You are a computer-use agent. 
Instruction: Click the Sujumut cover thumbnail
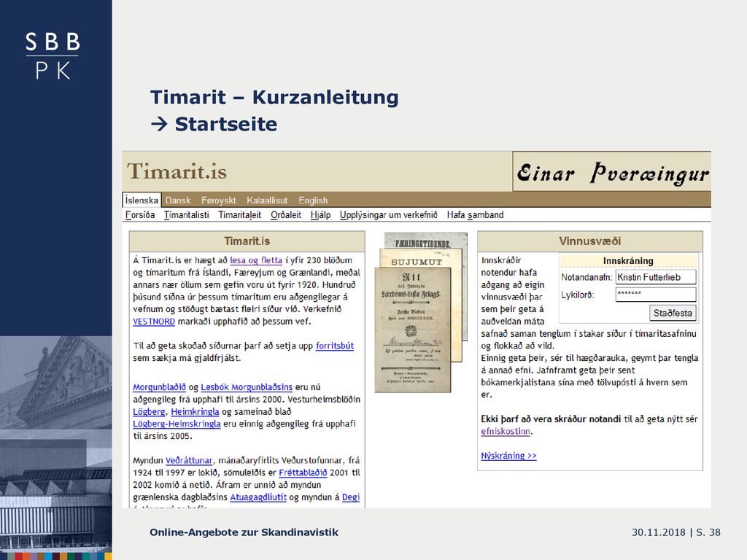421,257
